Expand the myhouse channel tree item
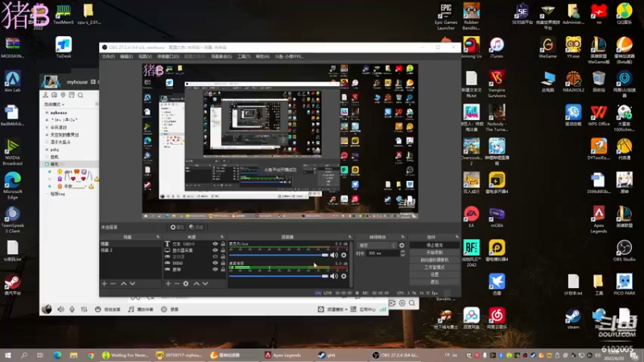644x362 pixels. coord(47,113)
